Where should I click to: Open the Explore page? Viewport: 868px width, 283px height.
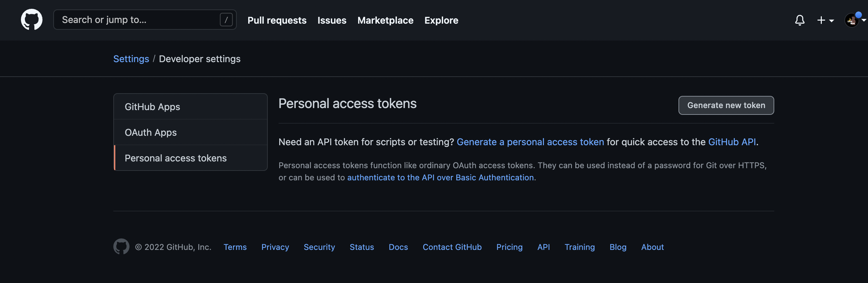[x=441, y=20]
